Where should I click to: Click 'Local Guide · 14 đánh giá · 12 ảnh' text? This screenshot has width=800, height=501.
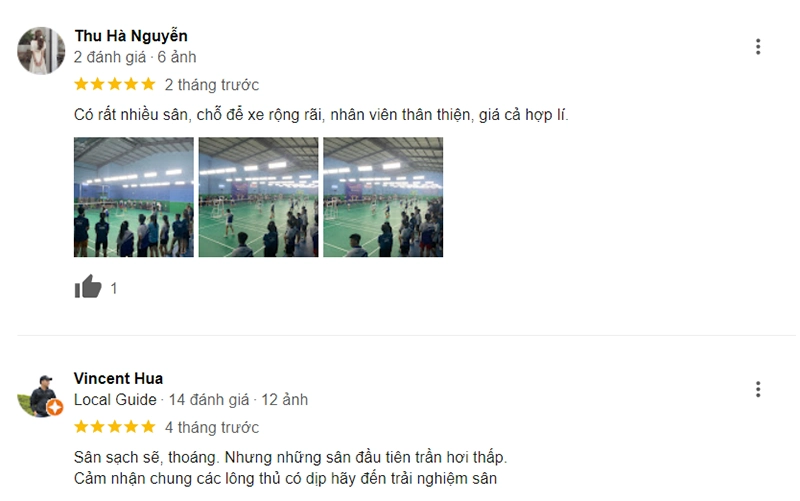(x=191, y=399)
